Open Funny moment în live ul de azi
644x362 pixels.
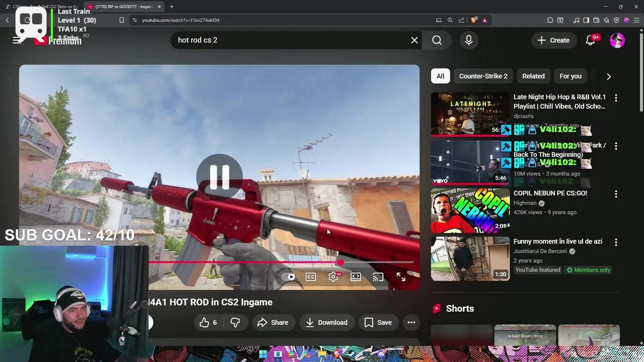click(558, 241)
